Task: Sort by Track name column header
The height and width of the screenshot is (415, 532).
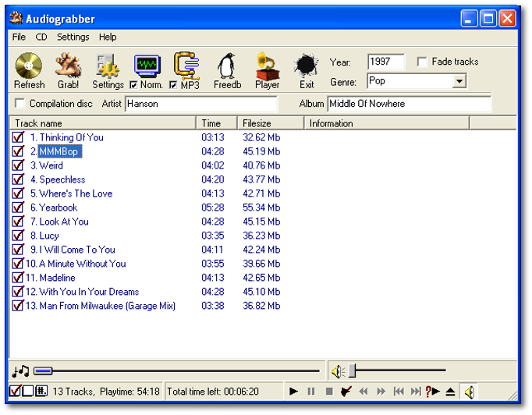Action: [x=103, y=123]
